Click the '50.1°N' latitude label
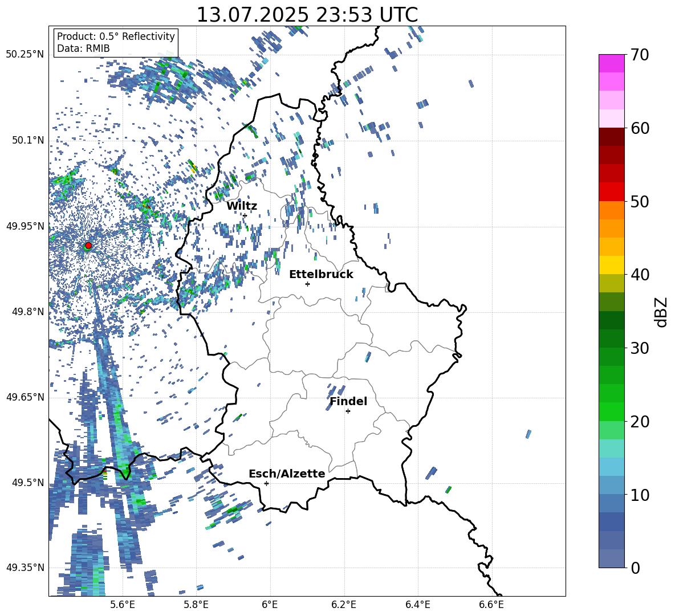Image resolution: width=675 pixels, height=616 pixels. (x=27, y=140)
